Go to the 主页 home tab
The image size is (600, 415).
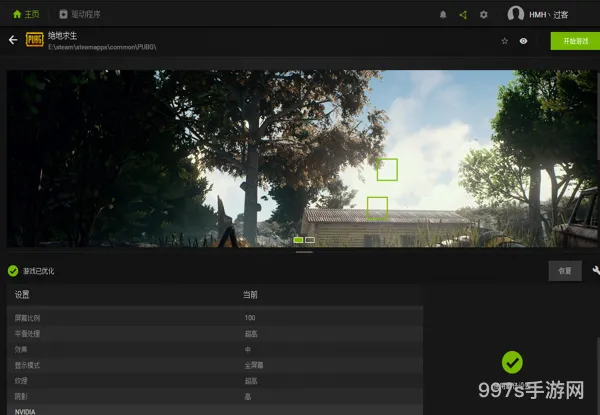(26, 15)
